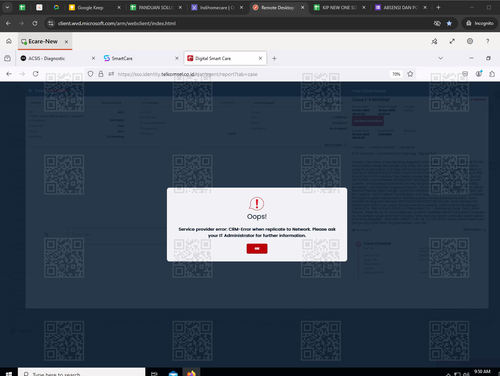
Task: Open the Firefox account profile icon
Action: (479, 74)
